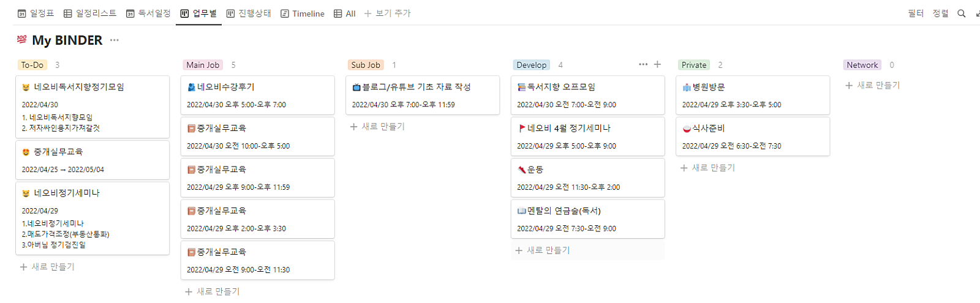980x303 pixels.
Task: Click the flag icon on 네오비 4월 정기세미나 card
Action: (x=522, y=129)
